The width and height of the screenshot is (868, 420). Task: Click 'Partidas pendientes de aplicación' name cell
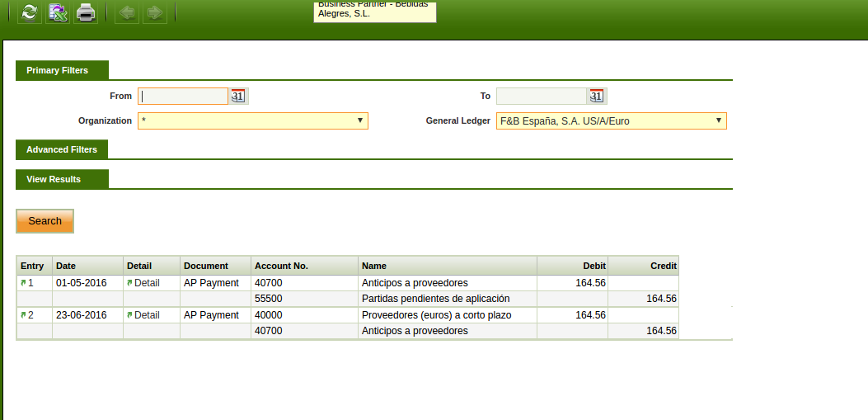click(448, 299)
